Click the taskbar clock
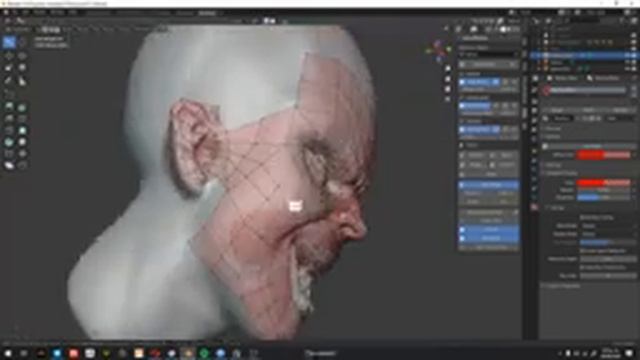 pos(610,353)
